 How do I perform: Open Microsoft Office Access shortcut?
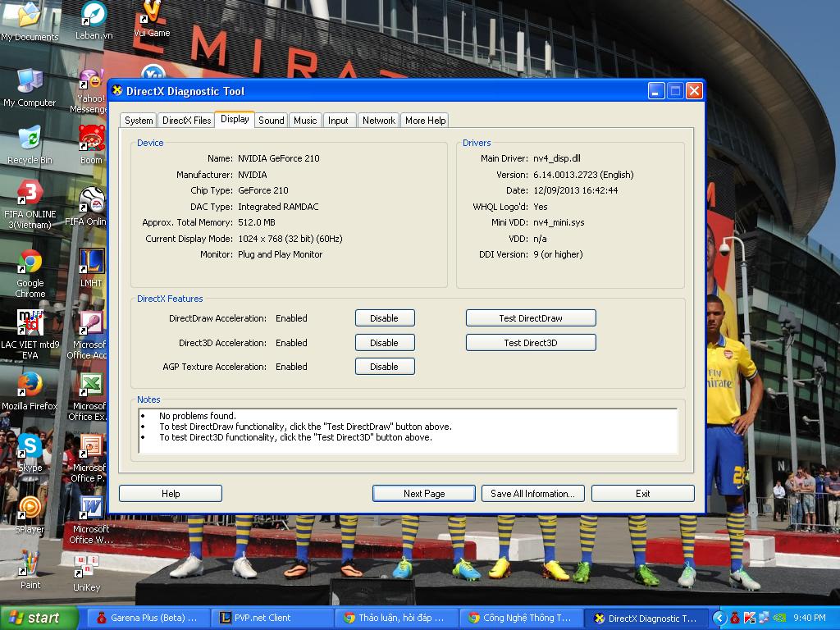(x=90, y=335)
